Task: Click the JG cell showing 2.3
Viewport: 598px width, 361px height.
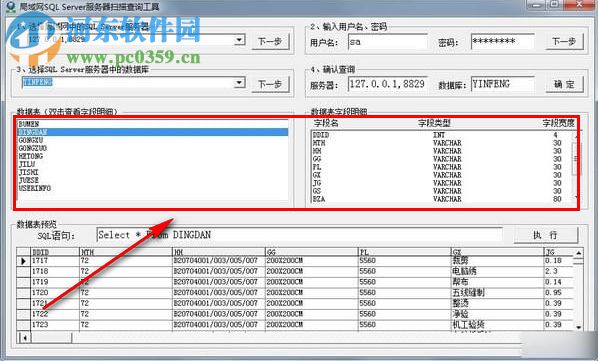Action: click(558, 271)
